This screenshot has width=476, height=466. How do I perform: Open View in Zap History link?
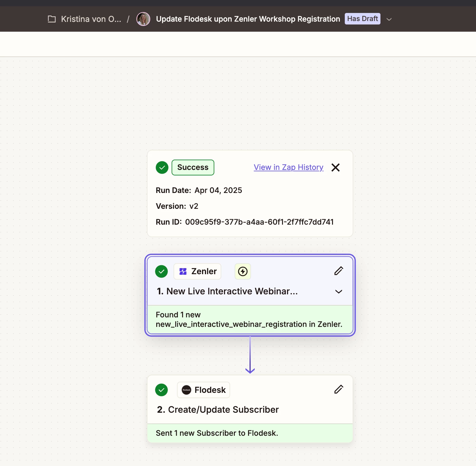click(289, 167)
